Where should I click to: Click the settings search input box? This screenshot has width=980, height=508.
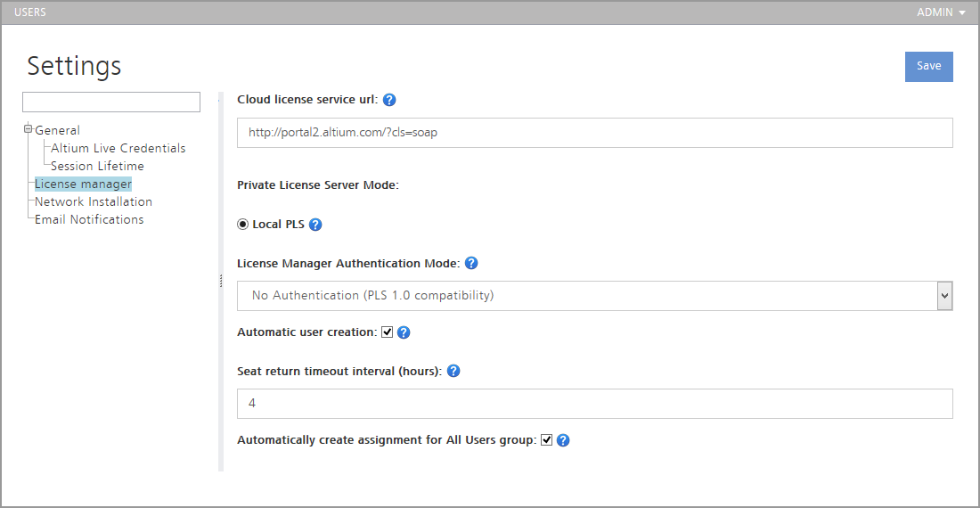(x=111, y=102)
